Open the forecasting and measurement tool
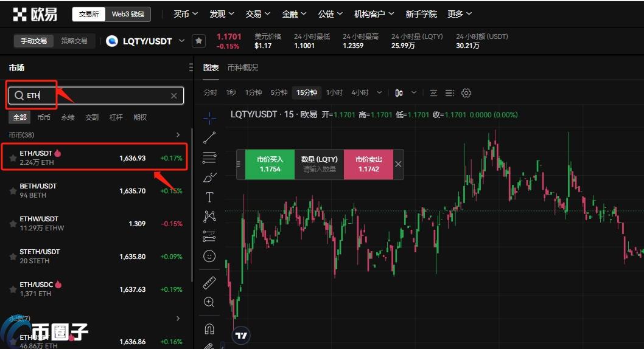This screenshot has width=644, height=349. click(209, 237)
